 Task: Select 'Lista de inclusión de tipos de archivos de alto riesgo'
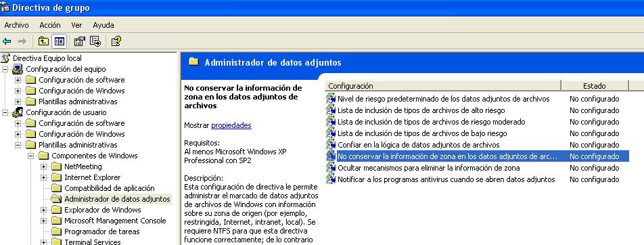point(421,110)
